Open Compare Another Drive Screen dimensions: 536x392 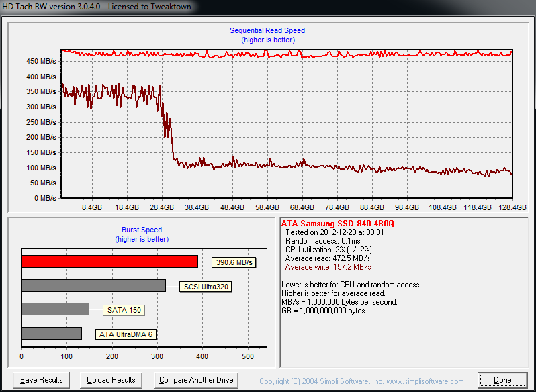point(196,380)
